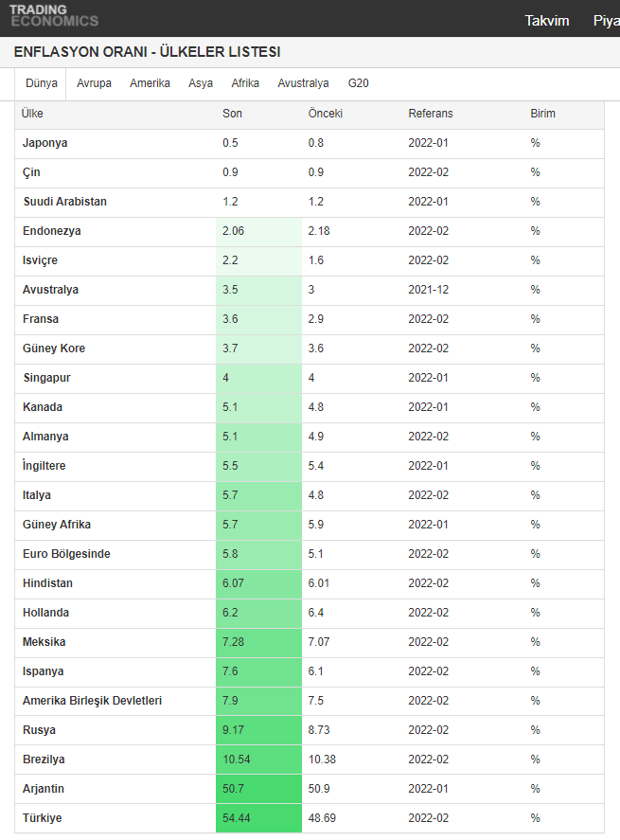620x840 pixels.
Task: Click the Euro Bölgesinde link
Action: coord(66,554)
